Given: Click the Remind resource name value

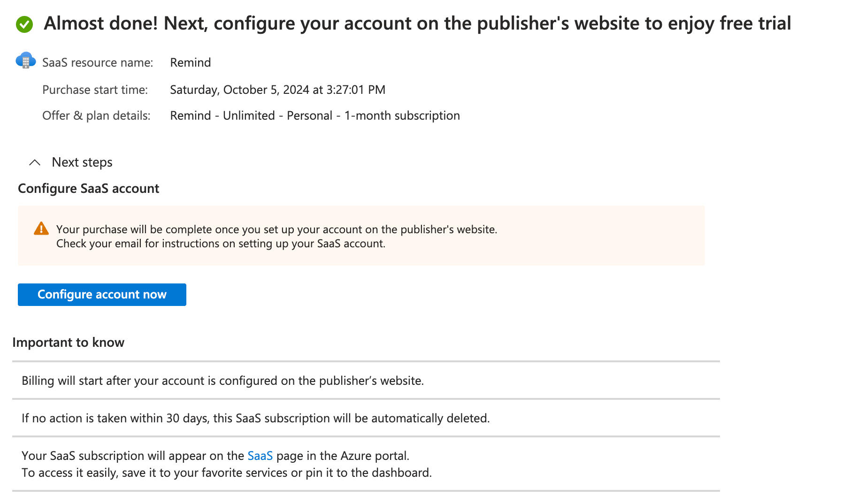Looking at the screenshot, I should coord(190,62).
